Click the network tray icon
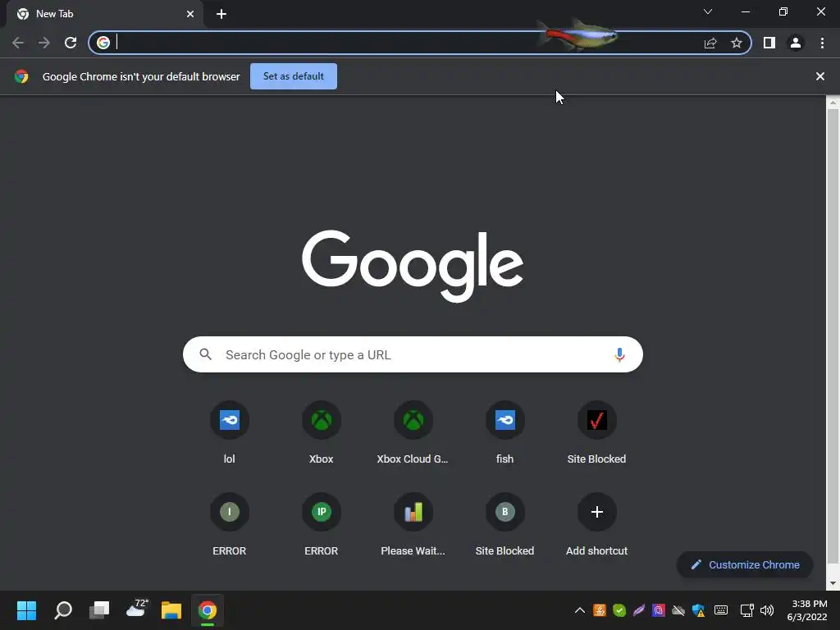Image resolution: width=840 pixels, height=630 pixels. (746, 610)
